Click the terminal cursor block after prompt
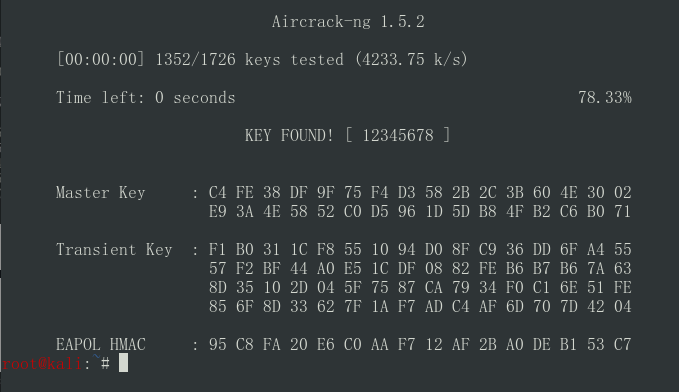Image resolution: width=679 pixels, height=392 pixels. click(123, 363)
